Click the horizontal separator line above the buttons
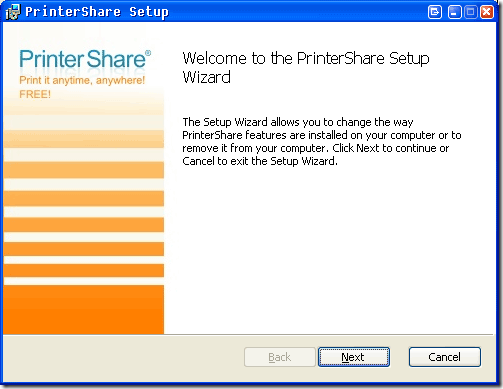503x389 pixels. coord(248,334)
